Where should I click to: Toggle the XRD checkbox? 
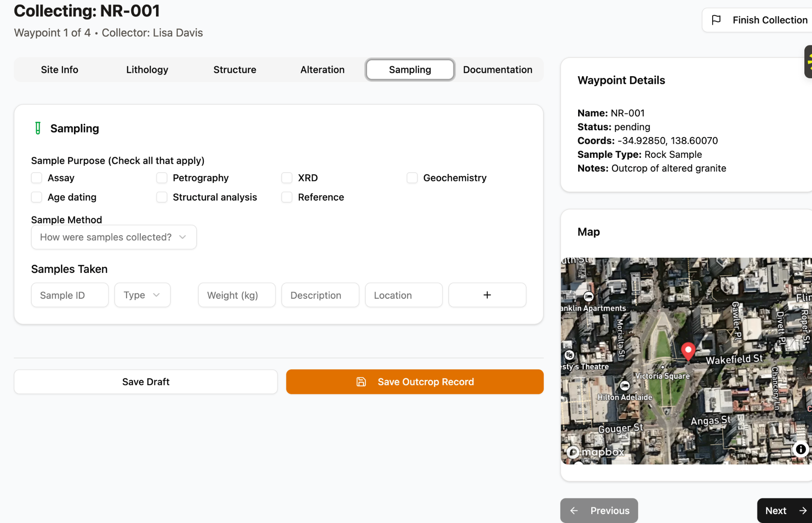pyautogui.click(x=287, y=178)
